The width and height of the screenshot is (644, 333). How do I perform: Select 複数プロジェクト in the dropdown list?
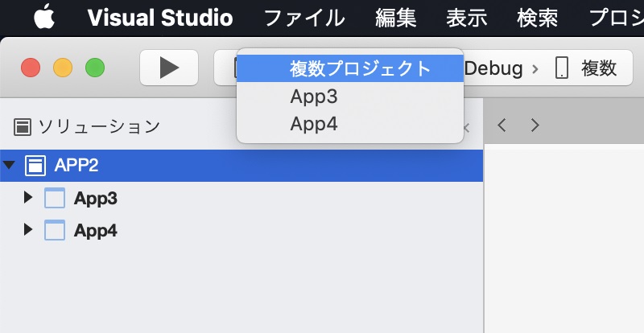[x=350, y=68]
